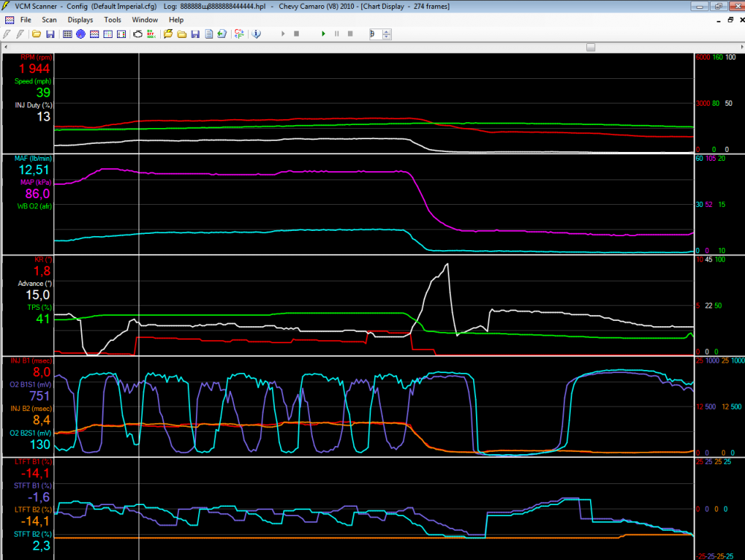Click the blue floppy save icon at toolbar left
The width and height of the screenshot is (745, 560).
[50, 34]
